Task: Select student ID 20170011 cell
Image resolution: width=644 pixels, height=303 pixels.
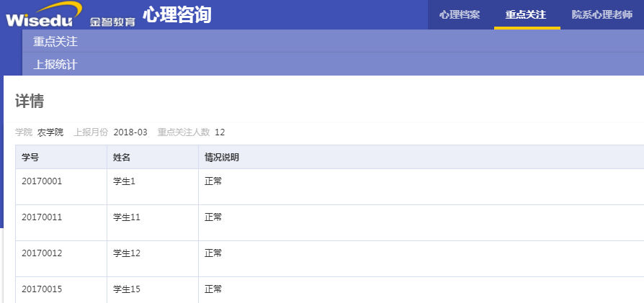Action: [61, 222]
